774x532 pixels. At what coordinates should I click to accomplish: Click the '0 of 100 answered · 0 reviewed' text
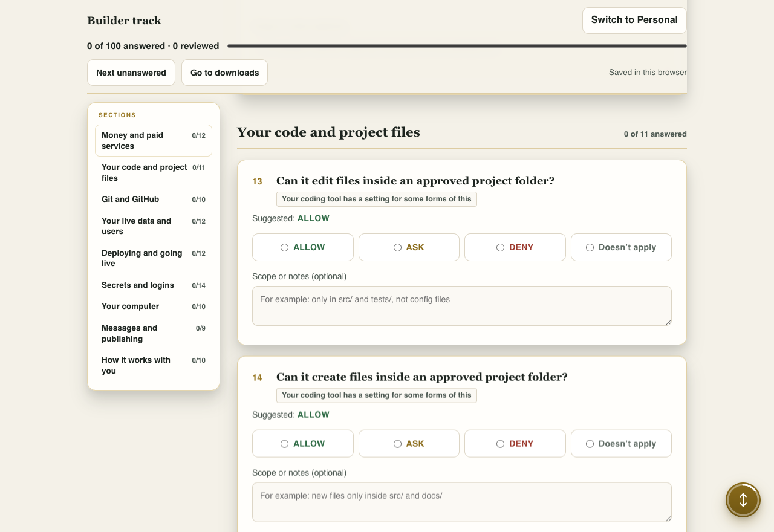pos(153,46)
